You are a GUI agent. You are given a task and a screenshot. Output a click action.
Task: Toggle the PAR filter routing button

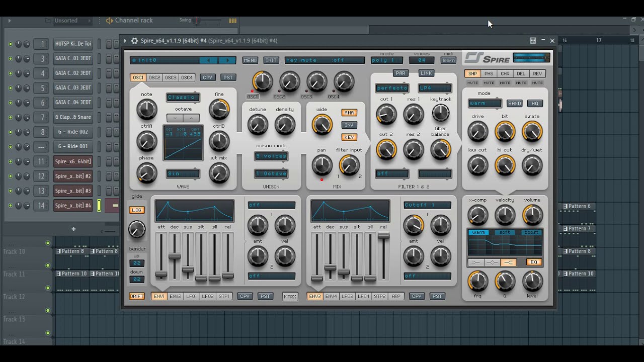pyautogui.click(x=400, y=73)
